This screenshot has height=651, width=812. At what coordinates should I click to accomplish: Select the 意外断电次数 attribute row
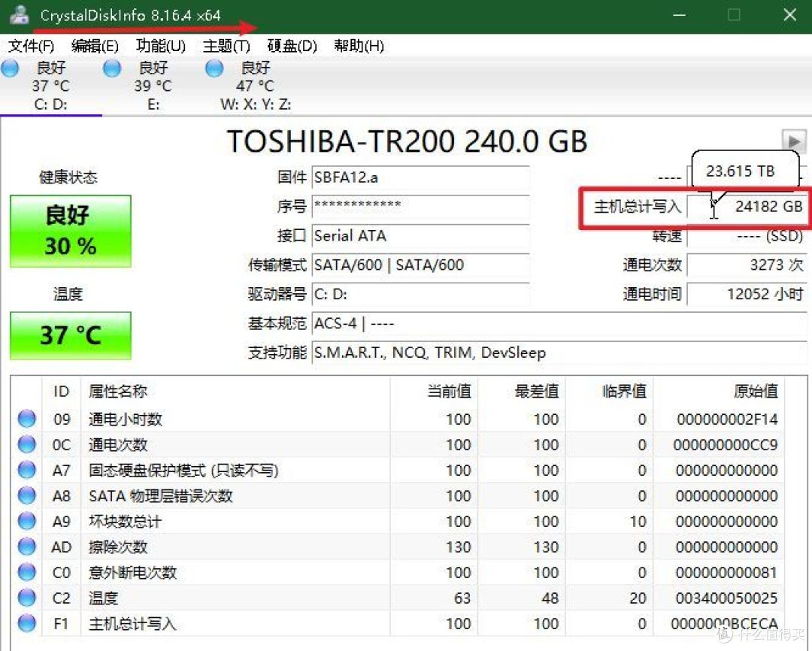click(x=398, y=573)
